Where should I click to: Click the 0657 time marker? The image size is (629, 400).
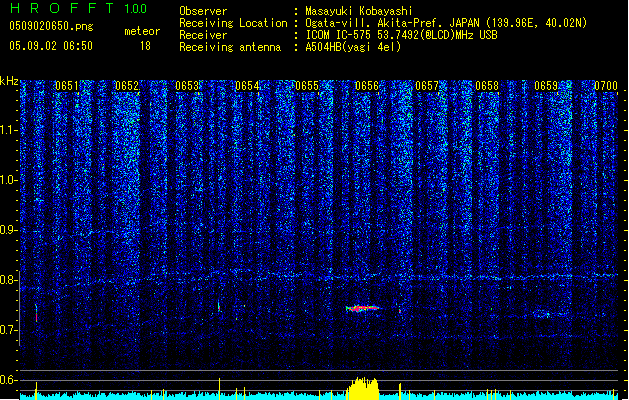(427, 86)
